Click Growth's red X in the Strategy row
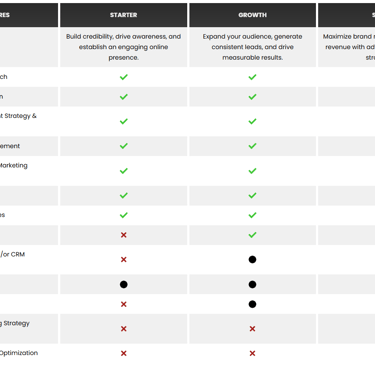The image size is (375, 366). pyautogui.click(x=252, y=329)
